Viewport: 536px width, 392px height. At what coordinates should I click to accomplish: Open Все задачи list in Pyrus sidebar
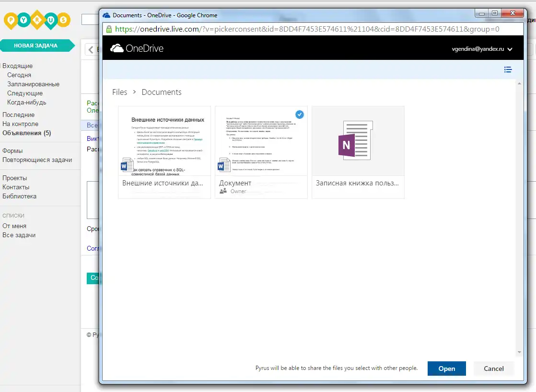click(19, 235)
